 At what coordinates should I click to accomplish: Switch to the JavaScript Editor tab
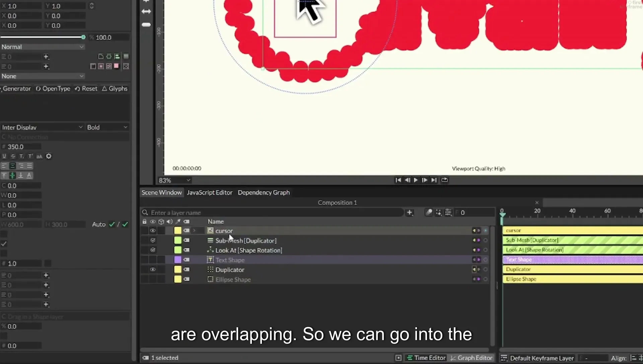pyautogui.click(x=210, y=193)
